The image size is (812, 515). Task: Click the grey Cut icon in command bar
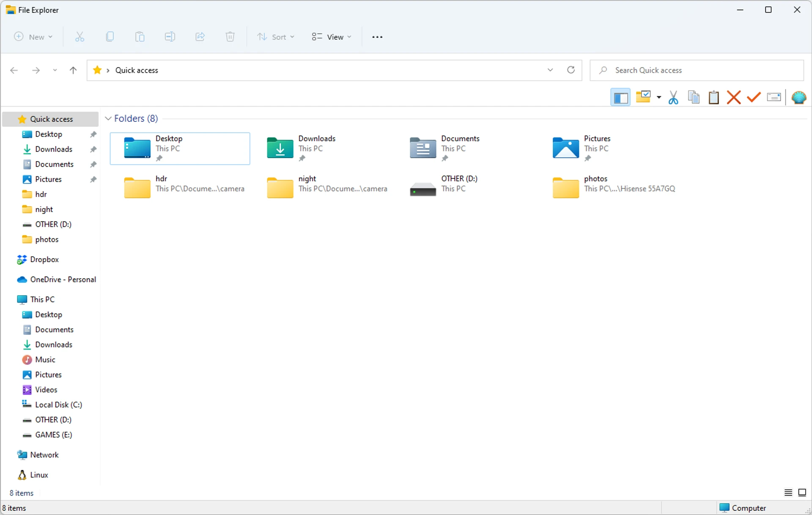point(80,37)
